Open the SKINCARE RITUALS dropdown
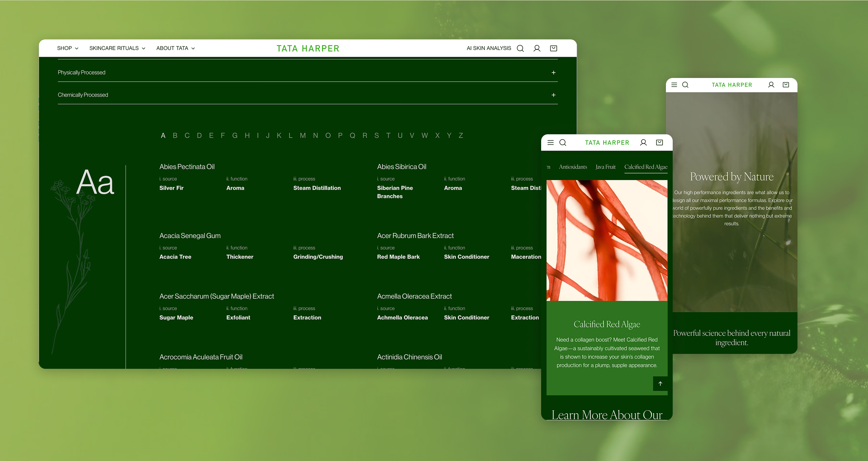This screenshot has width=868, height=461. [117, 48]
